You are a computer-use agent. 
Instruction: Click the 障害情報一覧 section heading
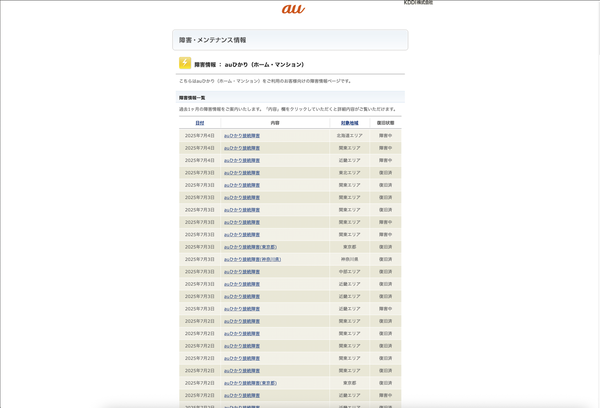[x=192, y=98]
